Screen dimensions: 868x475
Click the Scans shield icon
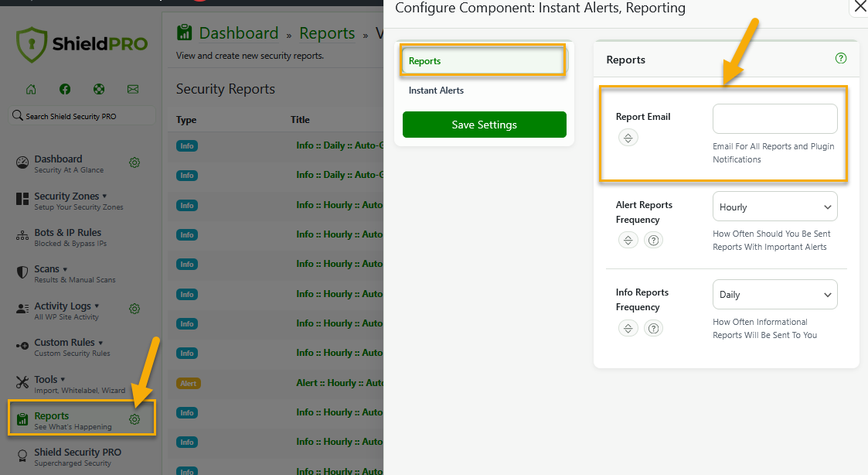click(x=22, y=272)
